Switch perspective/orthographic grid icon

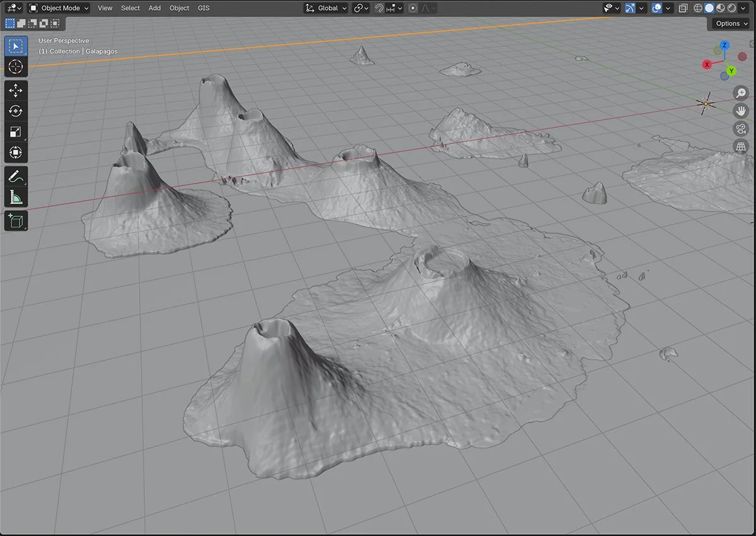741,147
